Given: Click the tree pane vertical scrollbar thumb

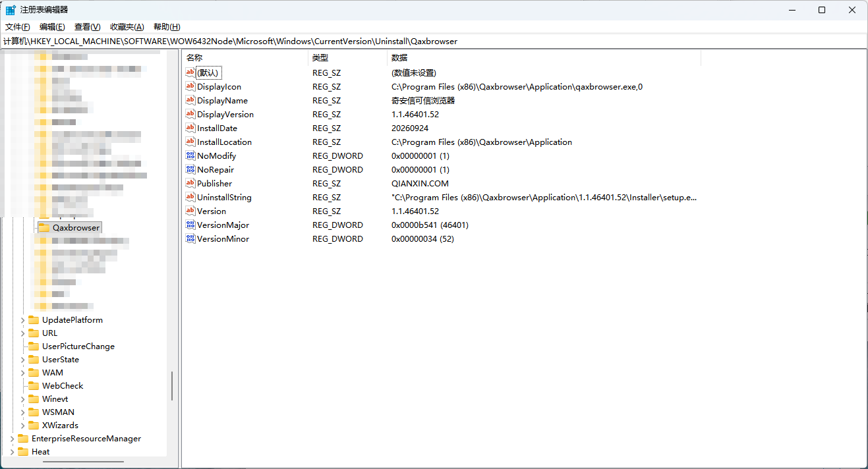Looking at the screenshot, I should (x=172, y=385).
